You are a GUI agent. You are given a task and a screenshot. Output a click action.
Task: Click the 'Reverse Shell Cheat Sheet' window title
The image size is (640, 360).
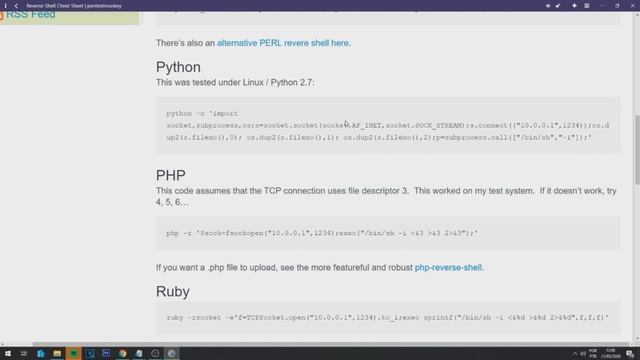pyautogui.click(x=74, y=6)
